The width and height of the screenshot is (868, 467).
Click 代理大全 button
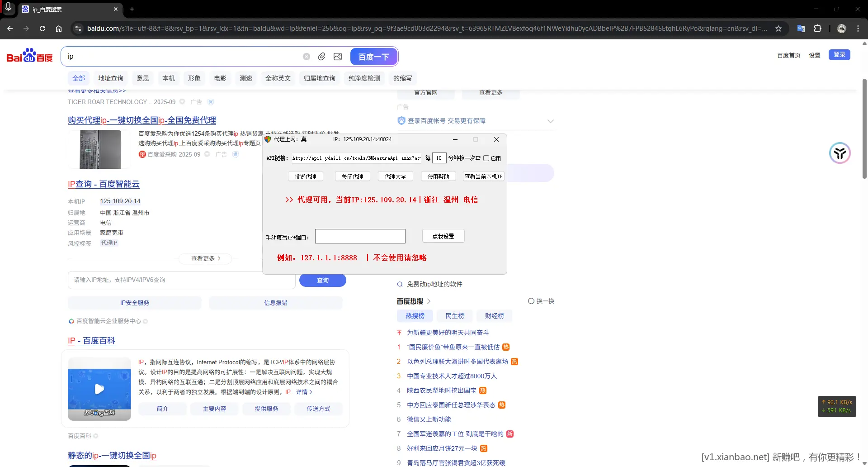pyautogui.click(x=396, y=176)
